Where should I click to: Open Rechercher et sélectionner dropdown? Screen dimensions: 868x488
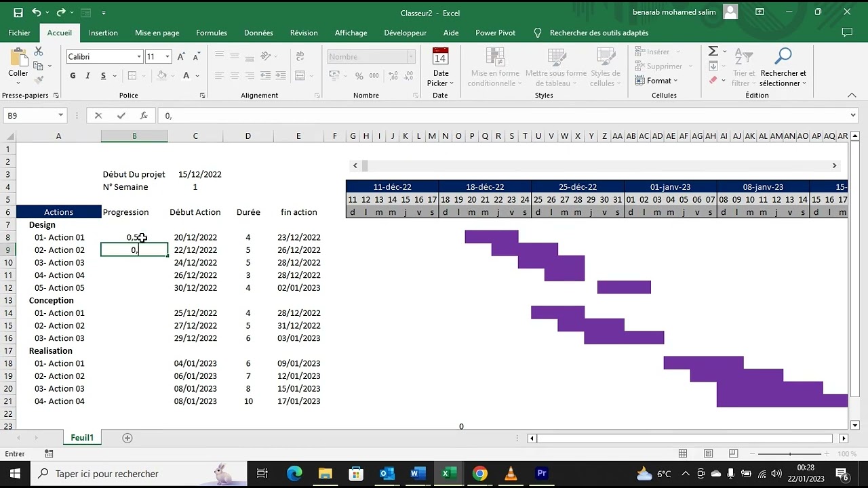(783, 68)
